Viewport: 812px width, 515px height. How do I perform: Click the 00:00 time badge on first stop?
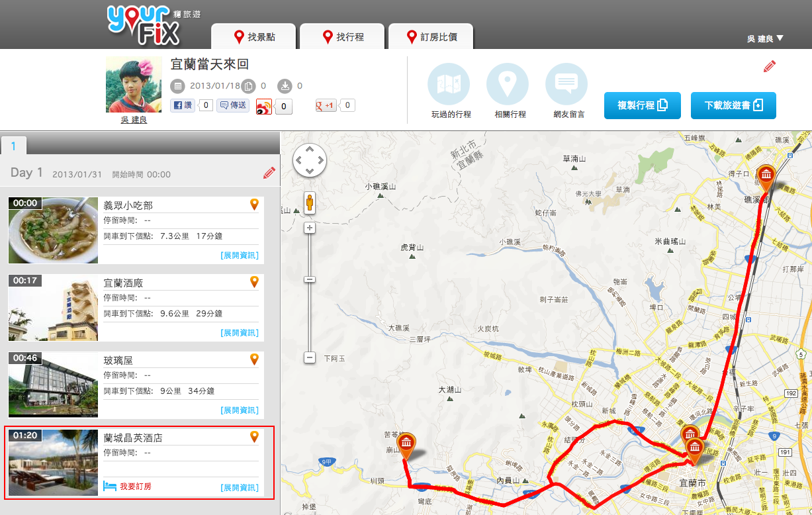coord(25,203)
